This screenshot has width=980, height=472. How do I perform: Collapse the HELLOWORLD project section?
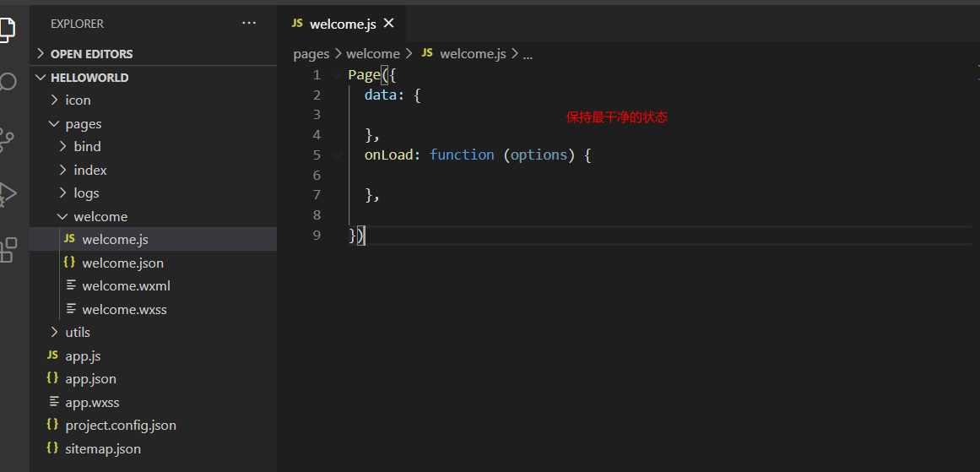tap(153, 78)
